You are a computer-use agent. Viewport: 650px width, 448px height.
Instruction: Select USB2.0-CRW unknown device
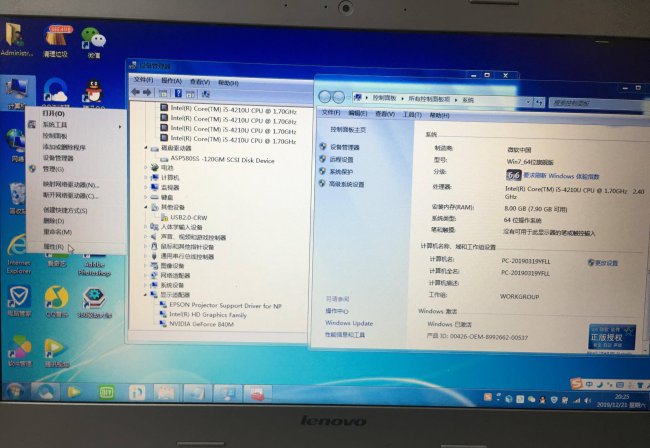point(189,217)
